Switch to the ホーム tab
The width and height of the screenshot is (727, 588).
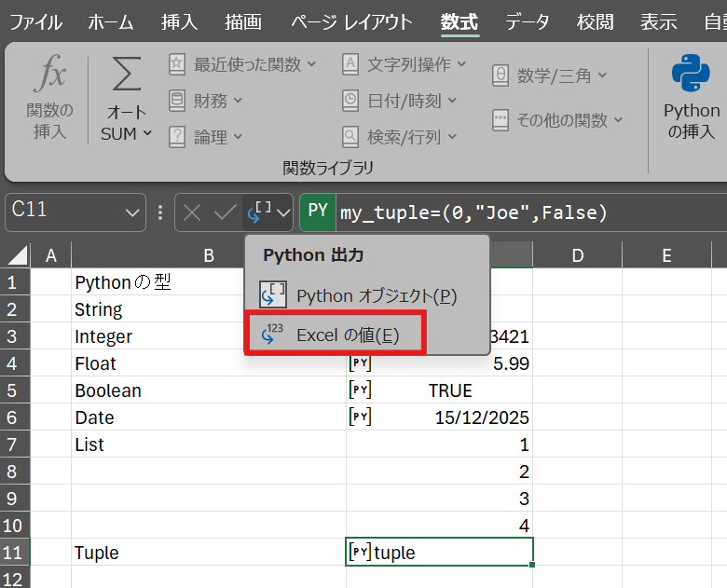point(111,21)
